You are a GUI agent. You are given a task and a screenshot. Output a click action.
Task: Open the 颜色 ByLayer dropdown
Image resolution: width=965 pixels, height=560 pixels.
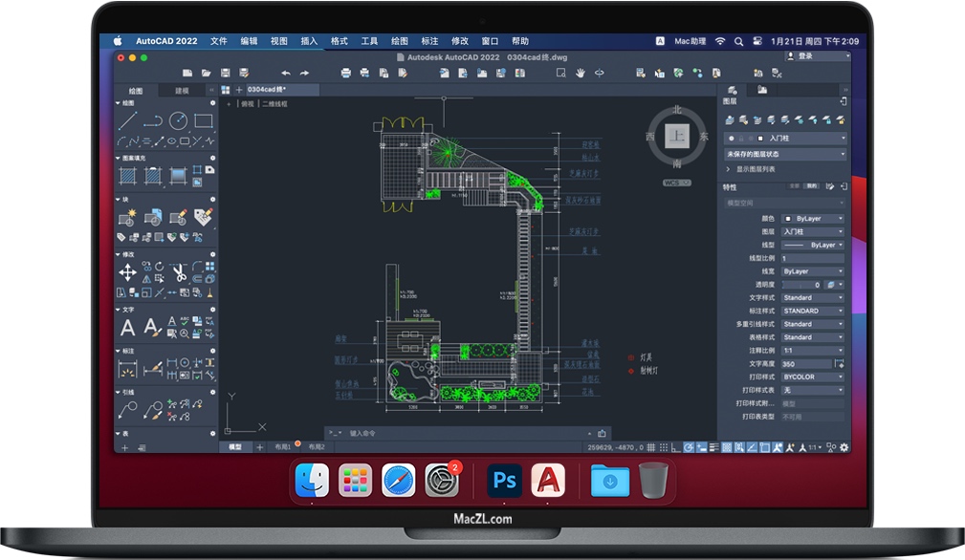point(812,218)
